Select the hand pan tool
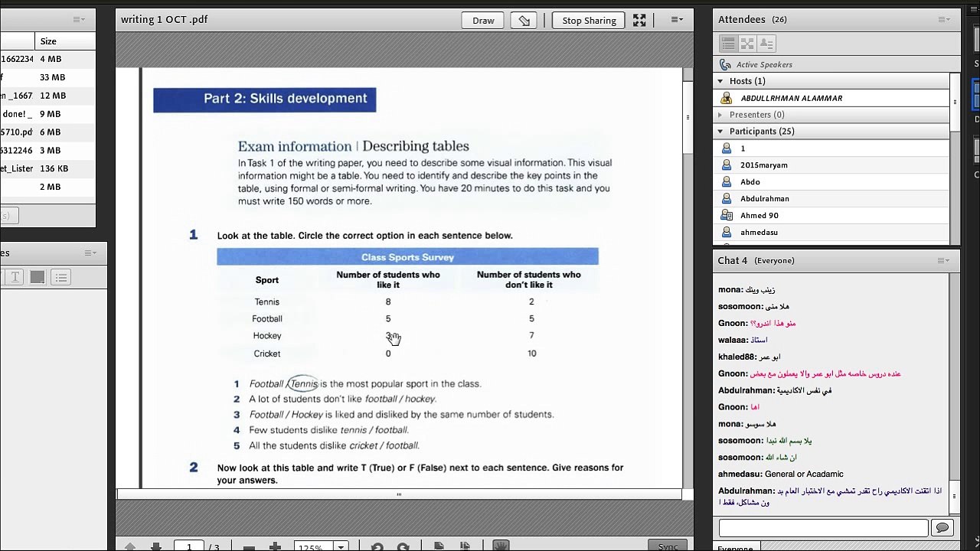Viewport: 980px width, 551px height. point(501,546)
